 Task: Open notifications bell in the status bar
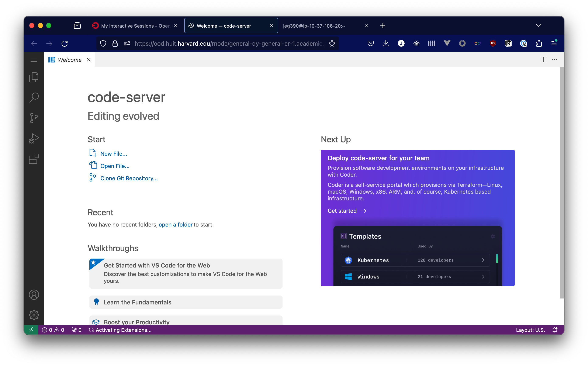point(555,330)
